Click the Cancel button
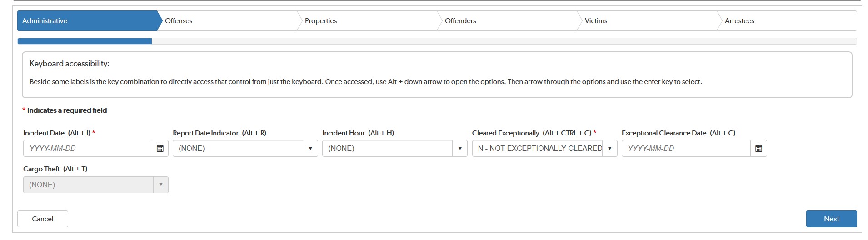This screenshot has height=240, width=868. click(43, 219)
